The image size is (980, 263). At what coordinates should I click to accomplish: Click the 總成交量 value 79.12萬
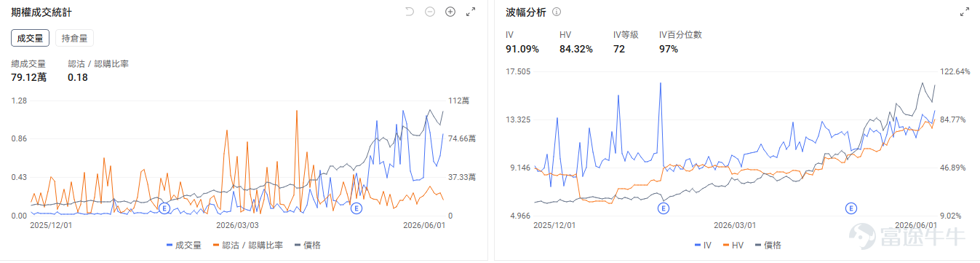[29, 77]
